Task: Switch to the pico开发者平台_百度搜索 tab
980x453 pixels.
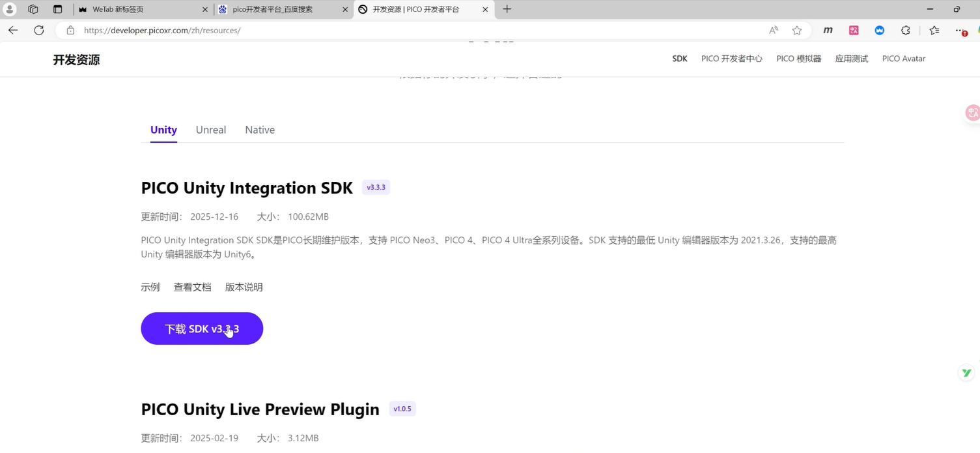Action: click(x=283, y=9)
